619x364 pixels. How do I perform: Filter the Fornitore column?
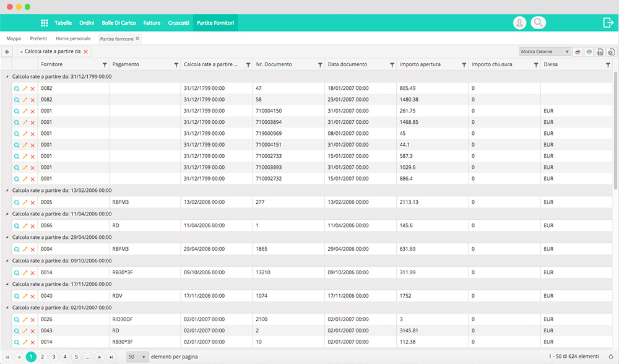(105, 65)
